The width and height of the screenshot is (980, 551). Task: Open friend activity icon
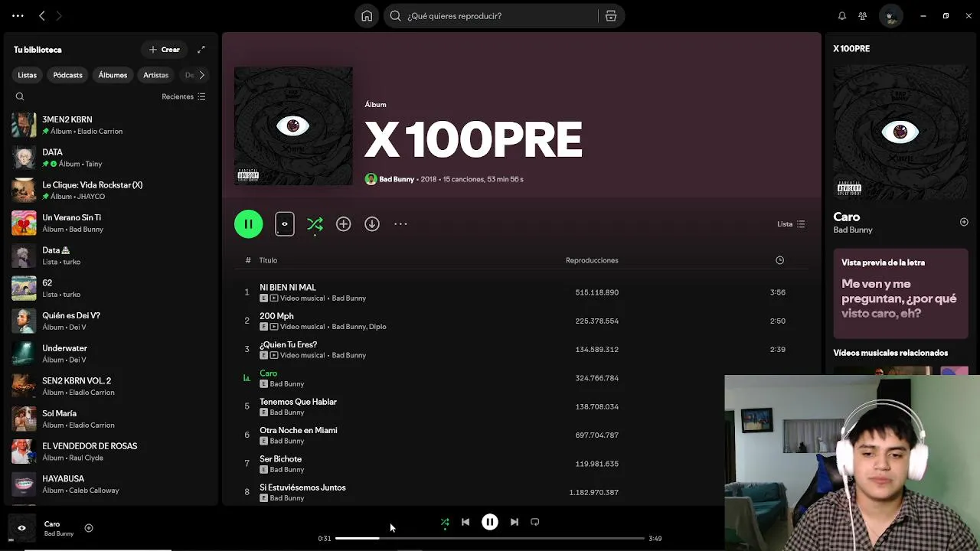[x=863, y=16]
